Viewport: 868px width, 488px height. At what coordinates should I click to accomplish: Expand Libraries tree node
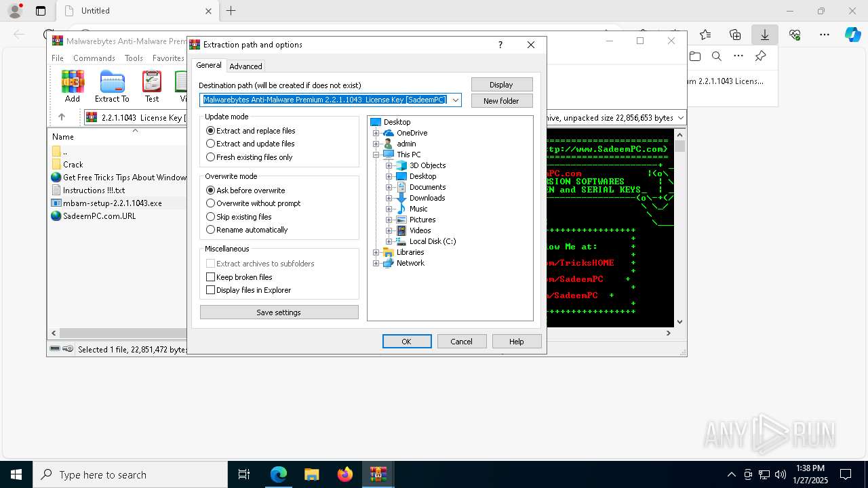pos(376,252)
